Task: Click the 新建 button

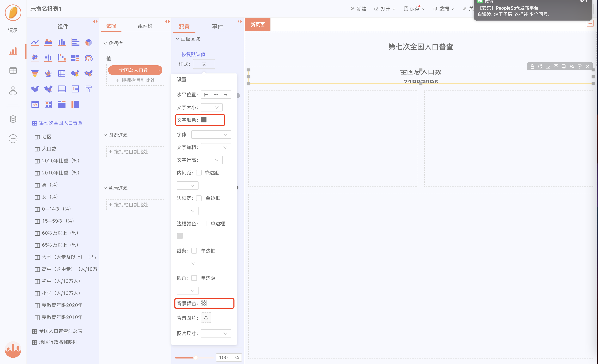Action: [x=359, y=9]
